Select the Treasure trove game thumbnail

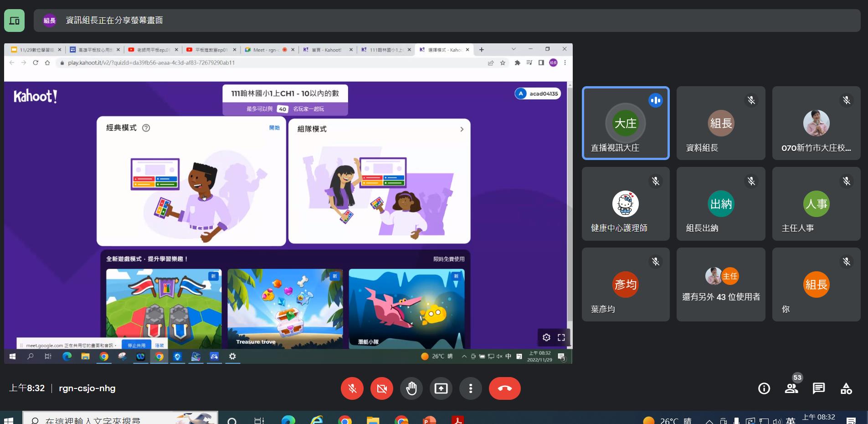coord(285,308)
